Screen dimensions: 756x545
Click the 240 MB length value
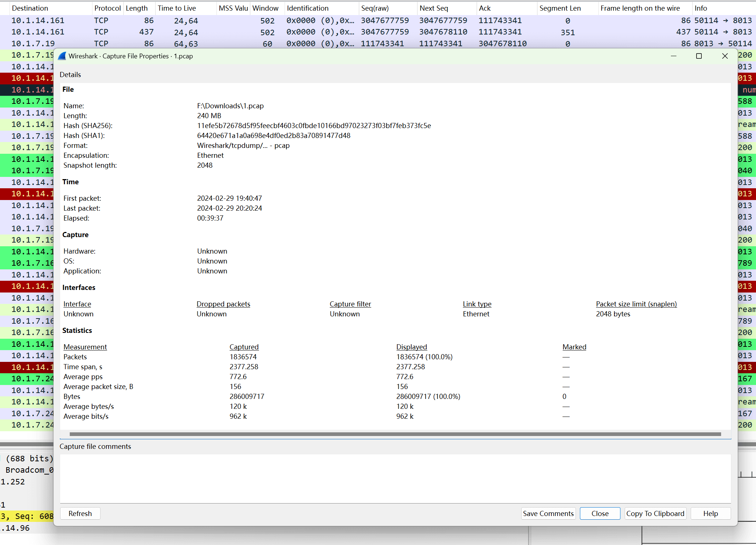point(209,116)
